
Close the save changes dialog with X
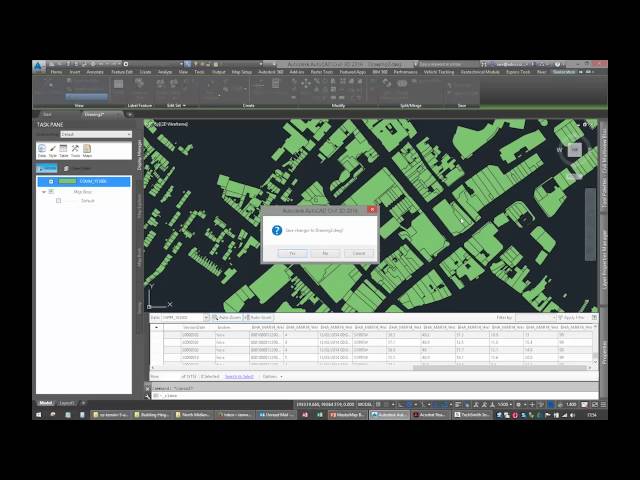point(372,209)
